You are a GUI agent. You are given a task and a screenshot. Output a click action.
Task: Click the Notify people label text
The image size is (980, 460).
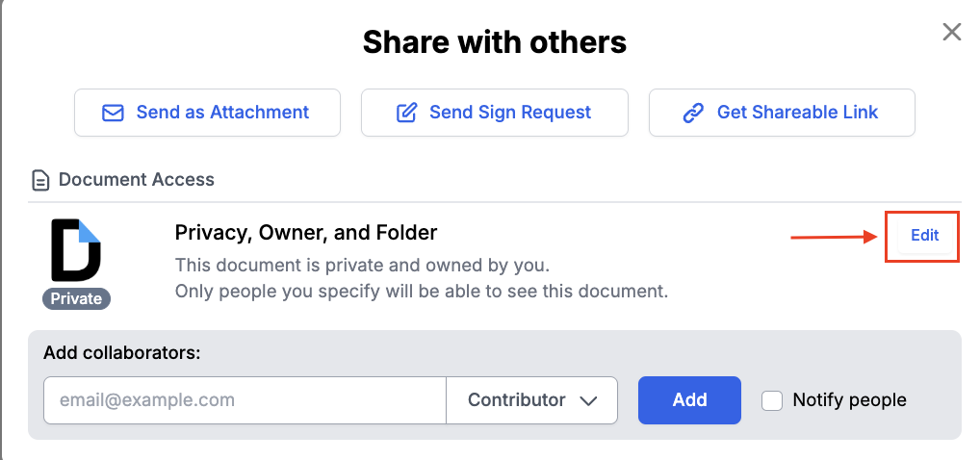coord(849,400)
